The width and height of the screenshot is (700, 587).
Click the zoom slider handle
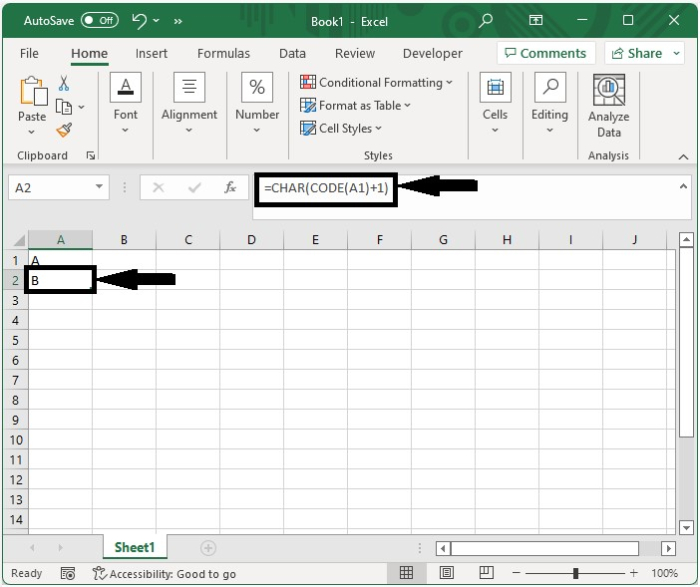[575, 573]
